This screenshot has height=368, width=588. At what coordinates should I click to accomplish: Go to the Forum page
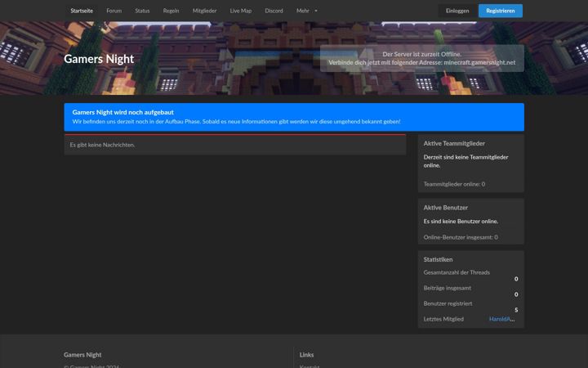114,11
